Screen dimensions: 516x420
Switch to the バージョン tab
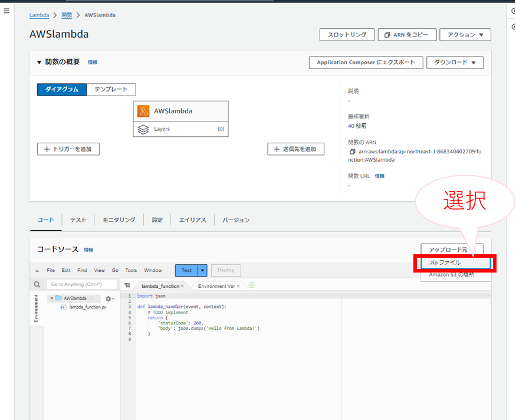[x=236, y=220]
